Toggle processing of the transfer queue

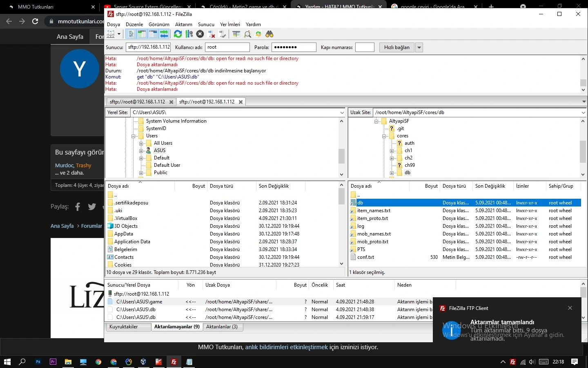189,34
